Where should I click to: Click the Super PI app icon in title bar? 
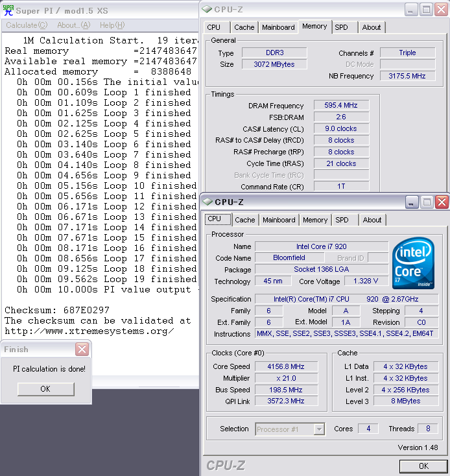click(x=8, y=10)
